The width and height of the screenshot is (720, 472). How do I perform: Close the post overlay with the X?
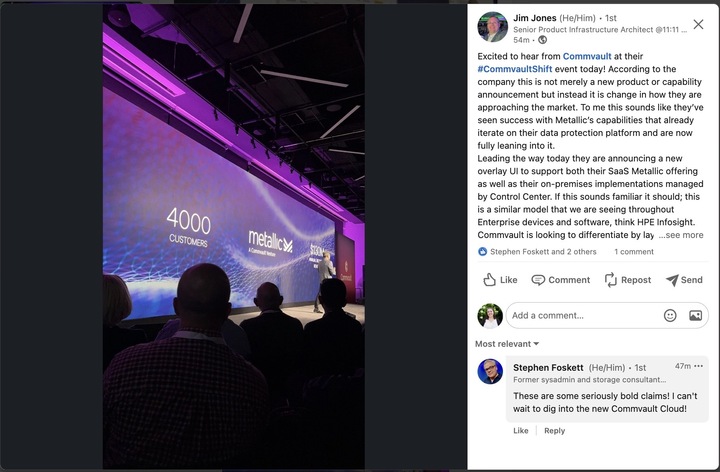698,24
